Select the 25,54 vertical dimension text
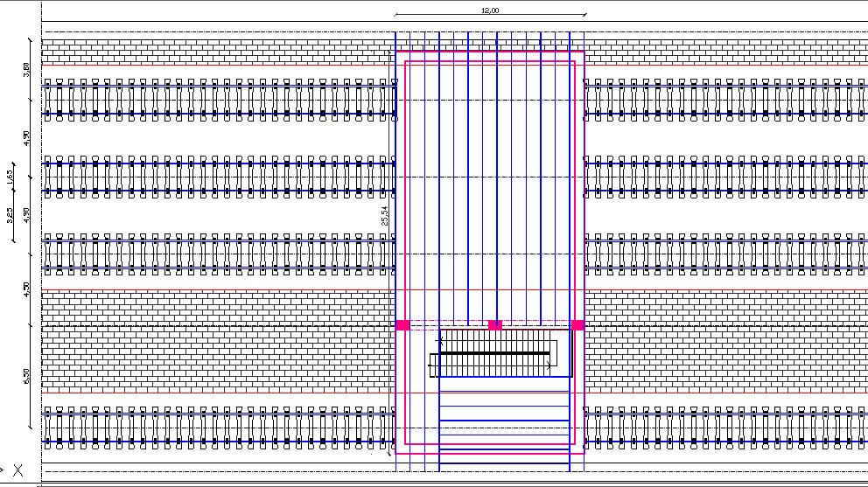 385,217
